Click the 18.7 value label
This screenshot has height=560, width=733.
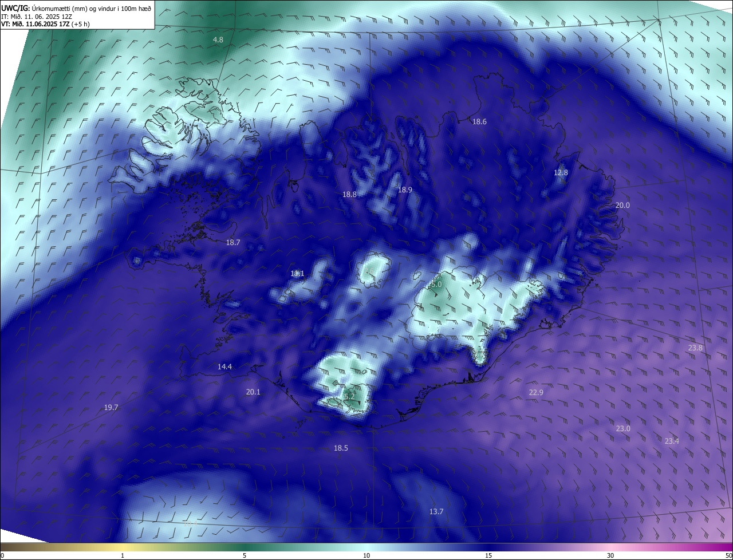coord(233,243)
